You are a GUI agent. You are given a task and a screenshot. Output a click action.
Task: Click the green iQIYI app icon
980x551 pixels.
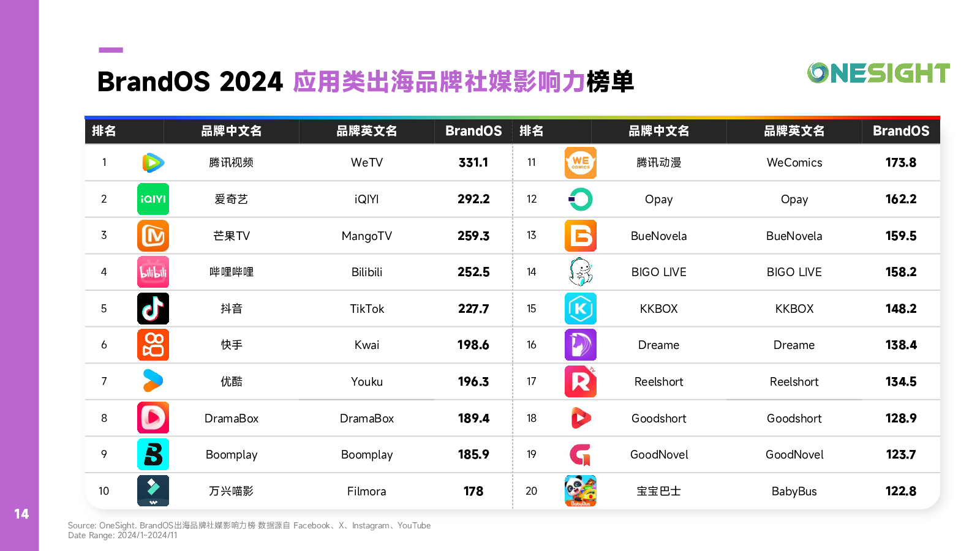[153, 199]
